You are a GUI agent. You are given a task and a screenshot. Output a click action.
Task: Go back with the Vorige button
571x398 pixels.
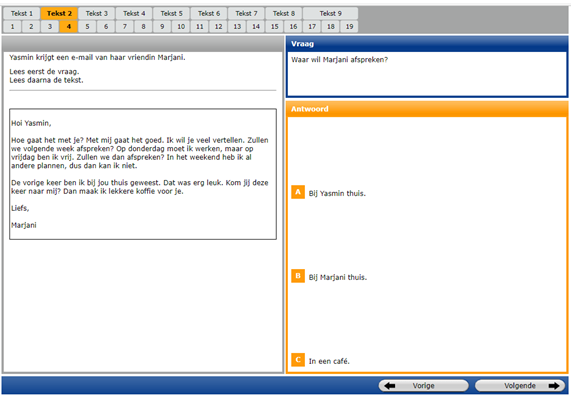point(424,386)
